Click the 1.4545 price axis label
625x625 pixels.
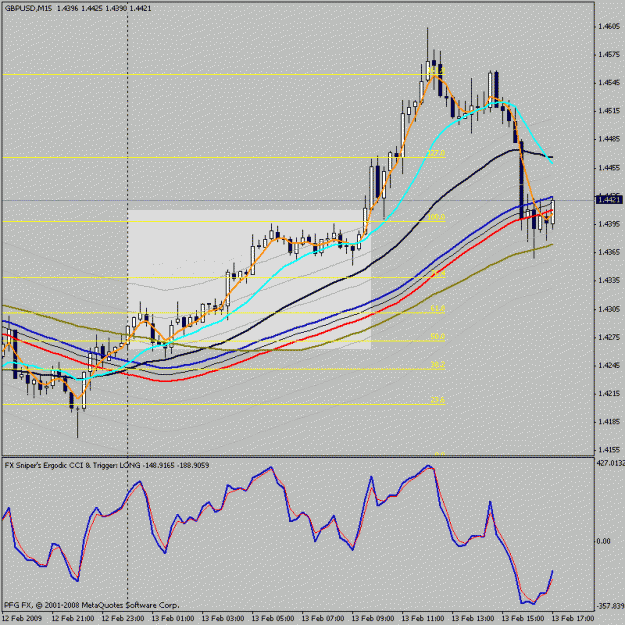(609, 83)
